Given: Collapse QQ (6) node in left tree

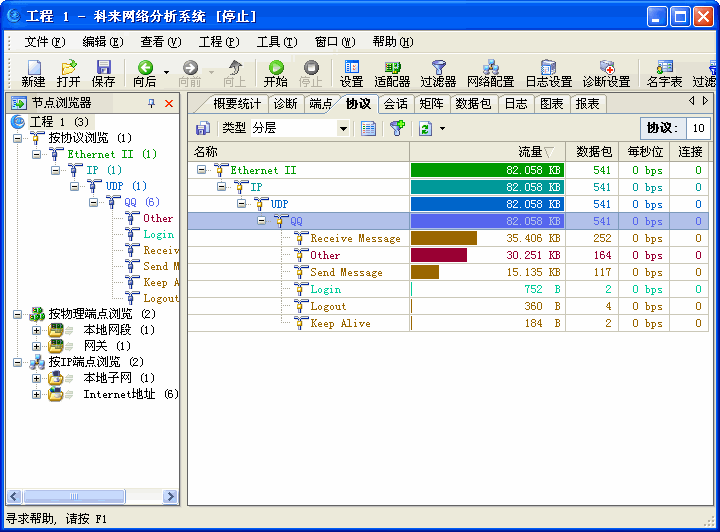Looking at the screenshot, I should coord(93,202).
